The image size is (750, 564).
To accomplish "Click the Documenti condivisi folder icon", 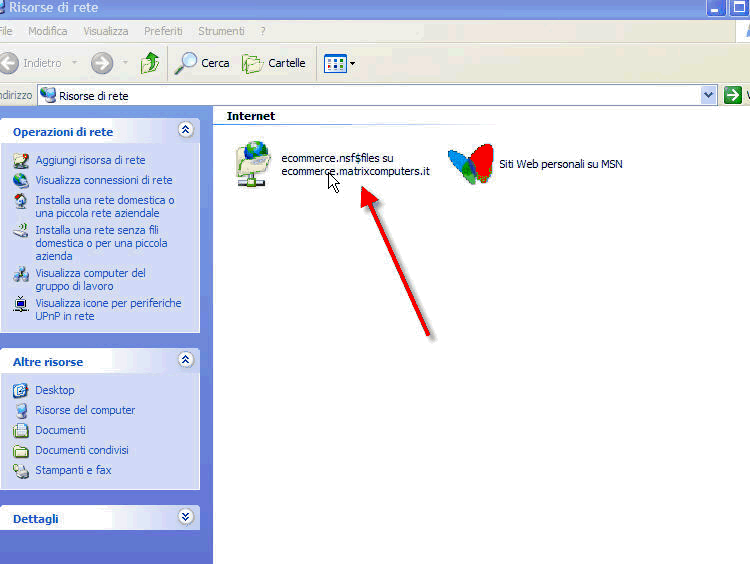I will pyautogui.click(x=21, y=451).
